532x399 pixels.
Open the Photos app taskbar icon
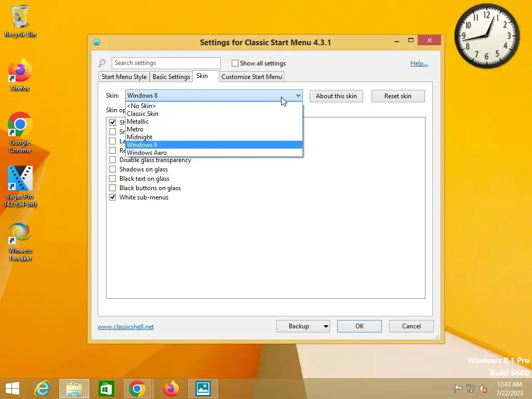pos(203,389)
